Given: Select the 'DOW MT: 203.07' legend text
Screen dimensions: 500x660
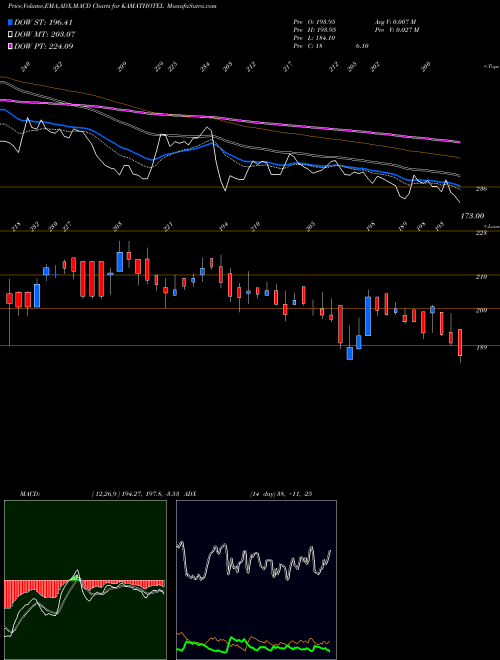Looking at the screenshot, I should coord(45,34).
